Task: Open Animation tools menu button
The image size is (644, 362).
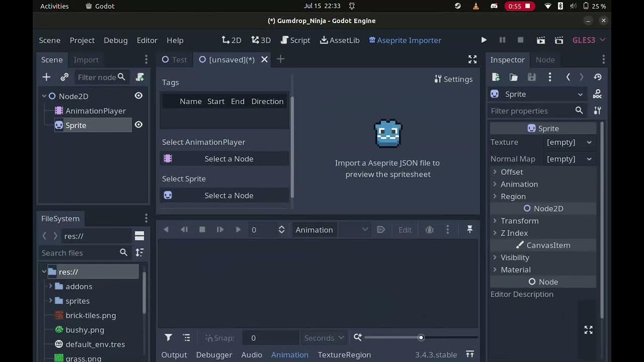Action: [x=314, y=230]
